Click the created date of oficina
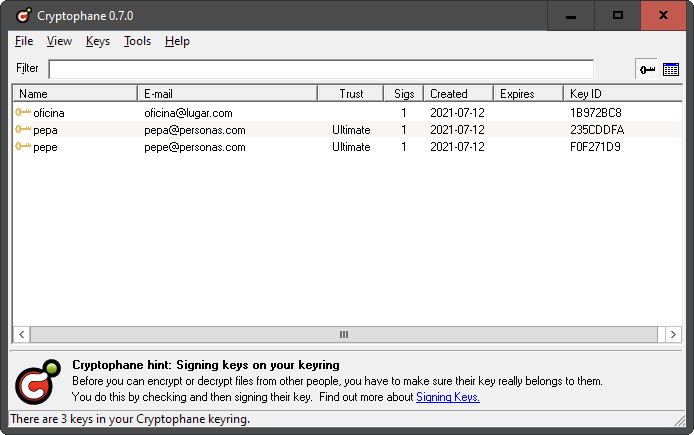 (457, 112)
